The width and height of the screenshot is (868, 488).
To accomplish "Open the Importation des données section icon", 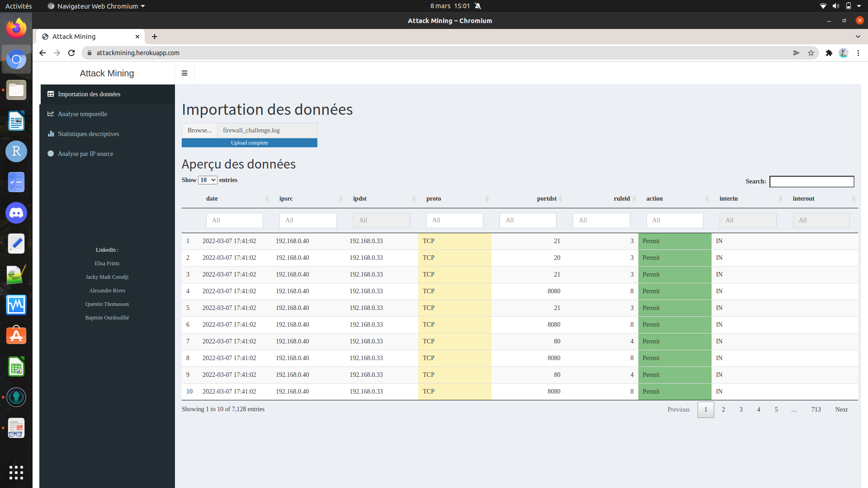I will 51,94.
